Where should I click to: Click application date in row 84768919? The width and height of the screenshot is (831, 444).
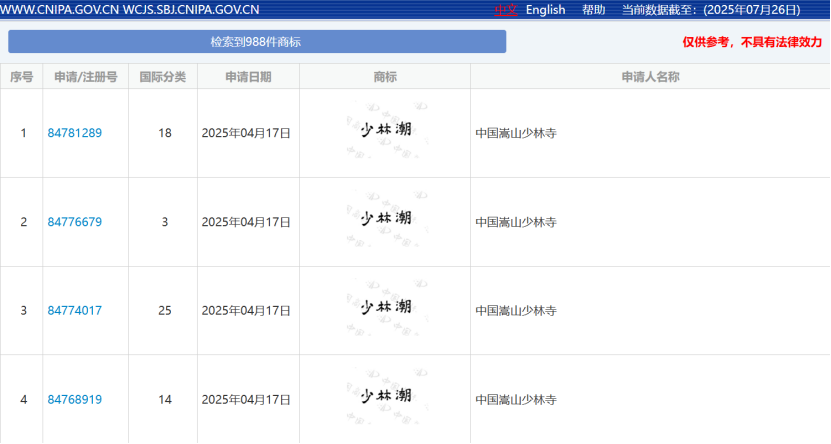click(246, 399)
